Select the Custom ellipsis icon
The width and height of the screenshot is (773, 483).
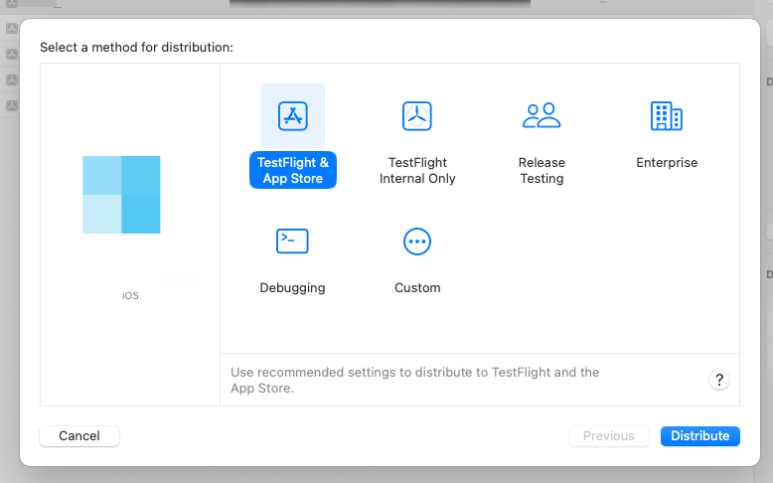(417, 242)
